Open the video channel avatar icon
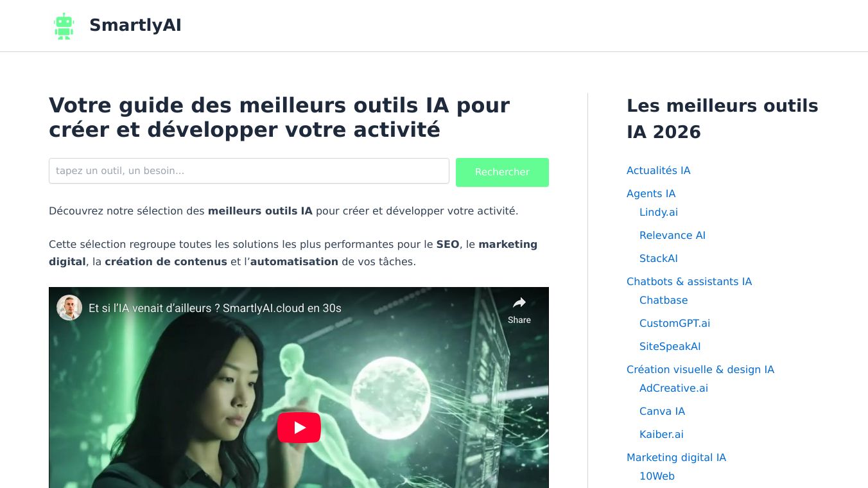The width and height of the screenshot is (868, 488). (69, 308)
